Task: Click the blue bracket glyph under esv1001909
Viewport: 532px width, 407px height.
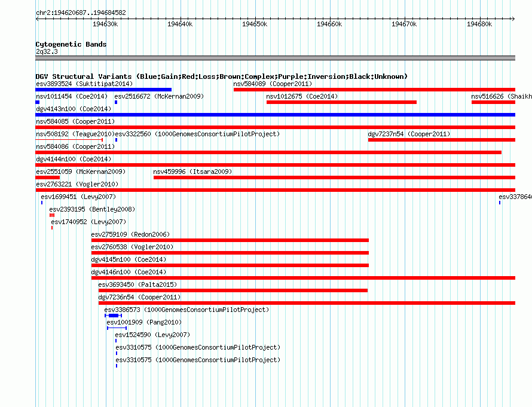Action: point(117,328)
